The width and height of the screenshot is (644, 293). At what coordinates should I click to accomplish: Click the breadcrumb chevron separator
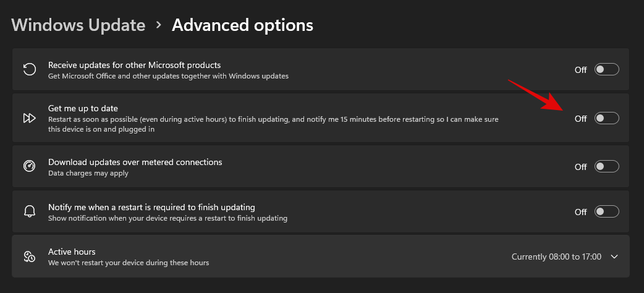tap(159, 25)
